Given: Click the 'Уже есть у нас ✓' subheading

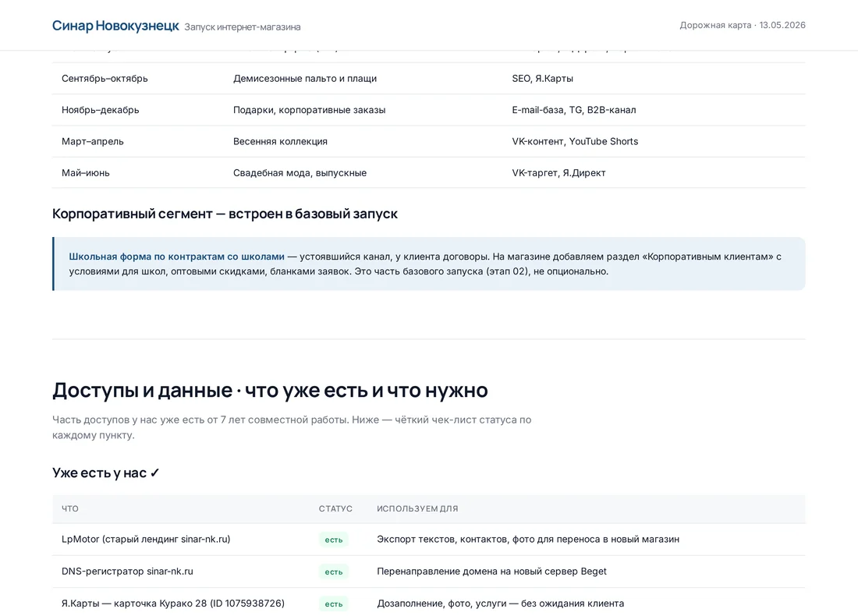Looking at the screenshot, I should click(x=106, y=473).
